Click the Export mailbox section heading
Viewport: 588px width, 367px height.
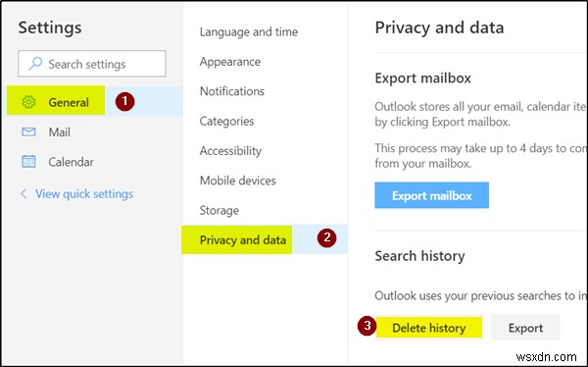pyautogui.click(x=422, y=79)
